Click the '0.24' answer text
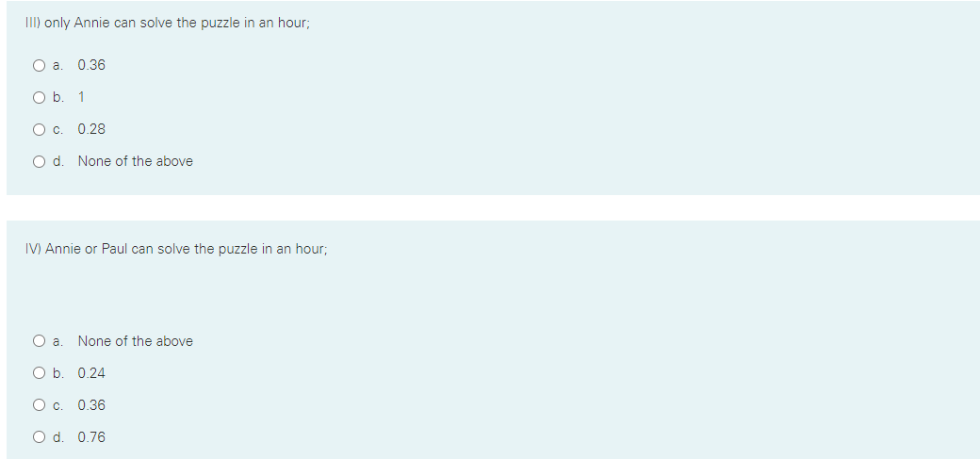Image resolution: width=980 pixels, height=459 pixels. 92,373
